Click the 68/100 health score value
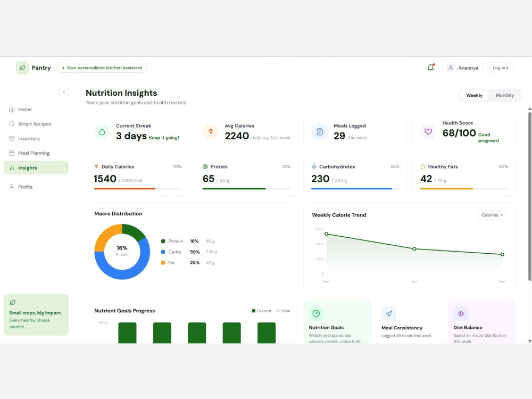This screenshot has height=399, width=532. [x=459, y=133]
